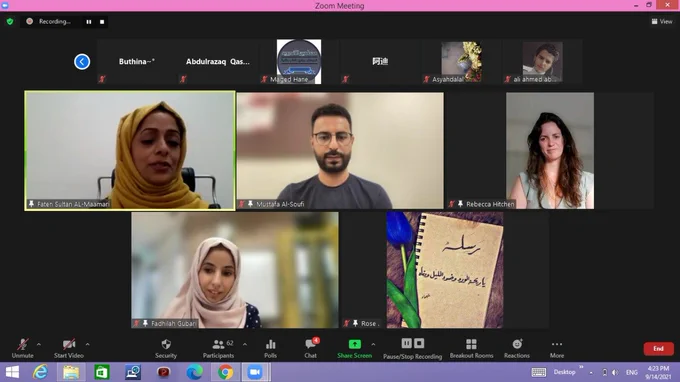This screenshot has height=382, width=680.
Task: Open the Reactions menu
Action: tap(517, 348)
